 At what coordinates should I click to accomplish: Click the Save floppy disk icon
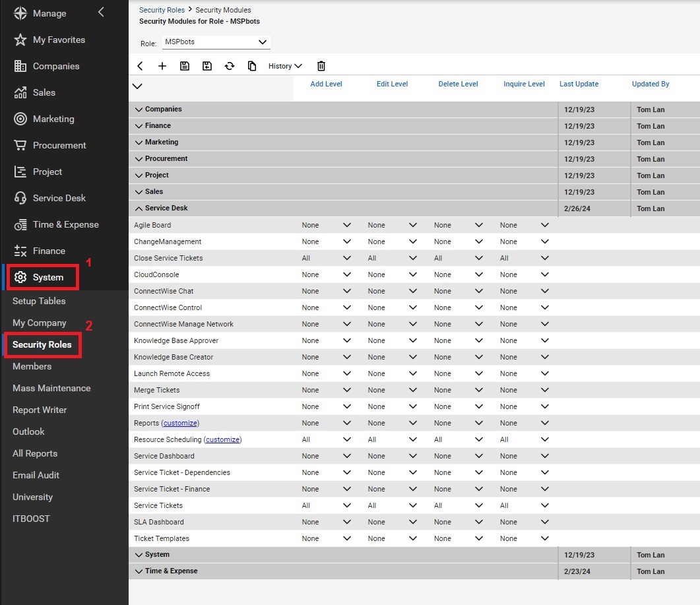185,66
